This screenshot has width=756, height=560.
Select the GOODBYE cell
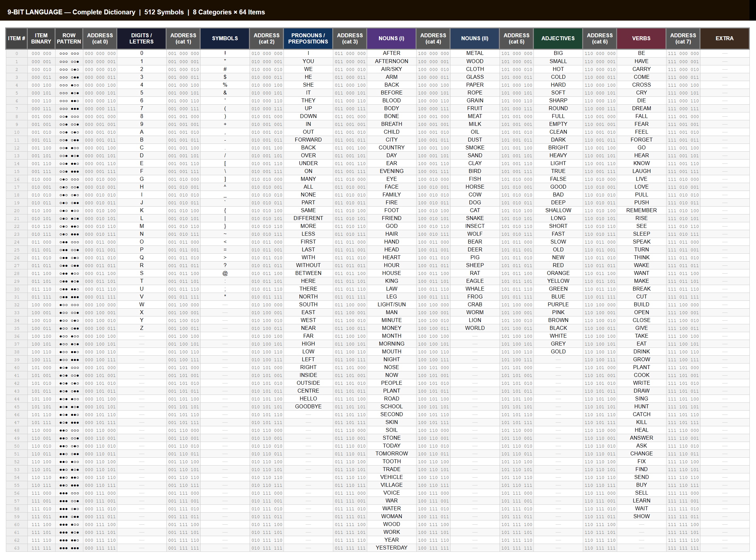click(x=308, y=406)
